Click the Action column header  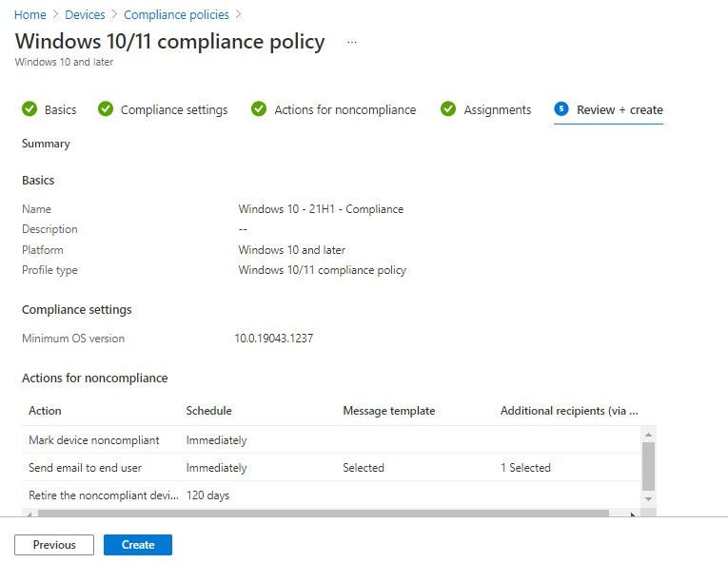coord(45,411)
